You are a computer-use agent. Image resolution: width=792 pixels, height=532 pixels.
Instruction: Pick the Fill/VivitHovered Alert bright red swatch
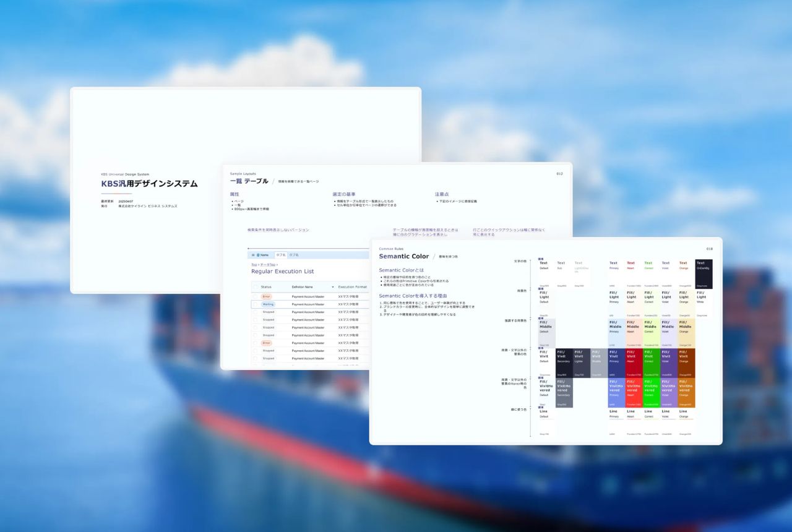634,393
